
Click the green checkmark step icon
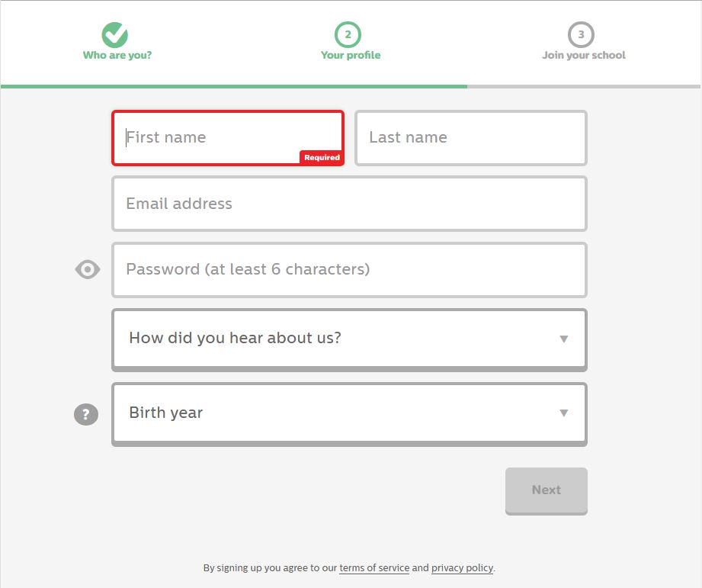(x=115, y=34)
